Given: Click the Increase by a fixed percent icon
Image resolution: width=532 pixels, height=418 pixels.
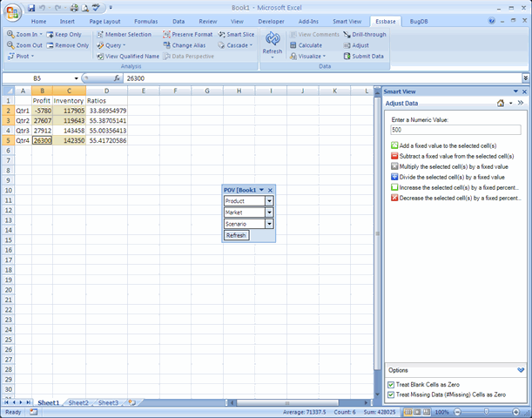Looking at the screenshot, I should 394,187.
